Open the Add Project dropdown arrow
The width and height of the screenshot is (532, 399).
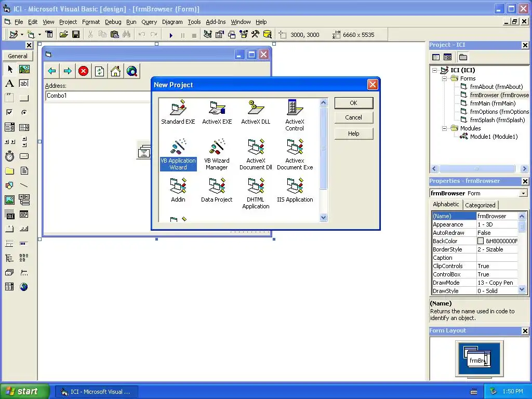tap(22, 35)
